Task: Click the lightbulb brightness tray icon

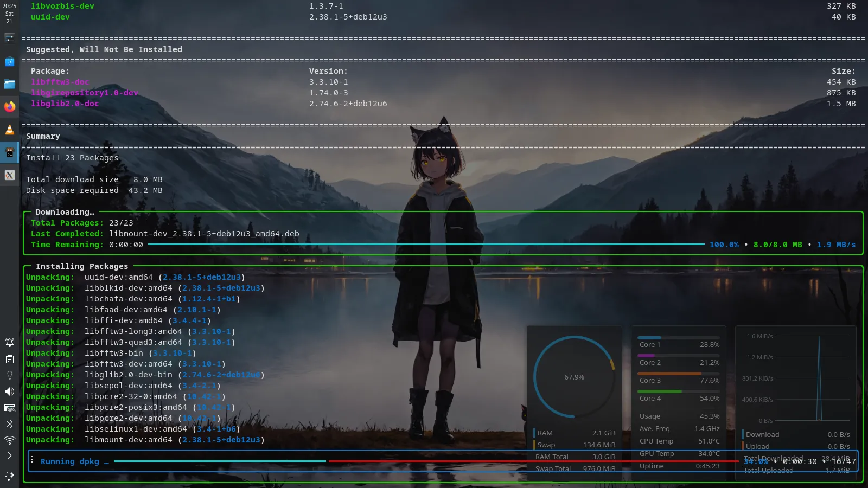Action: 9,375
